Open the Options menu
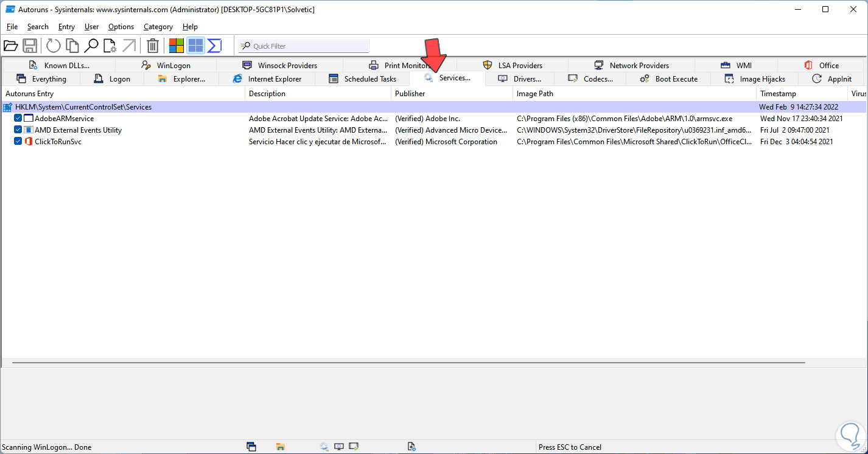Image resolution: width=868 pixels, height=454 pixels. (x=121, y=27)
